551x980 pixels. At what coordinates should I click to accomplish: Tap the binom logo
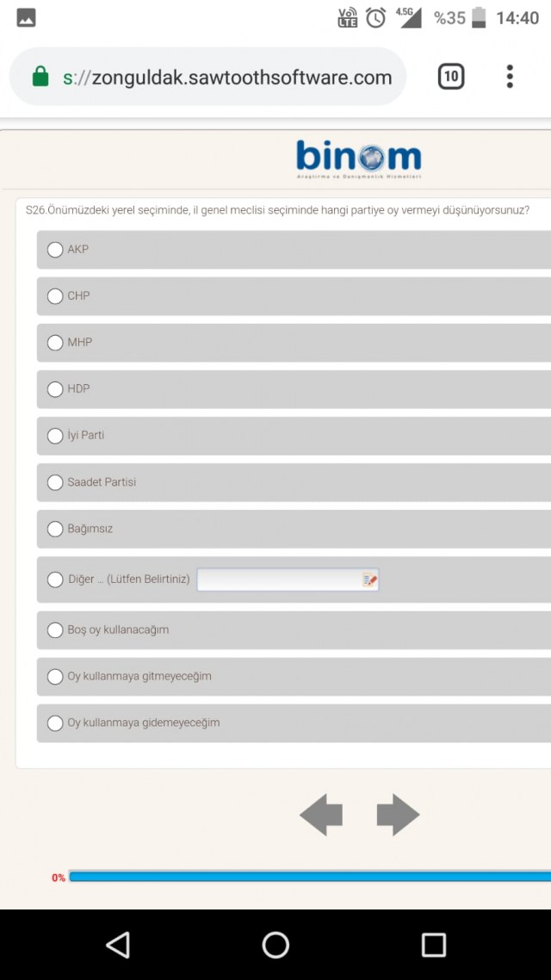coord(358,158)
